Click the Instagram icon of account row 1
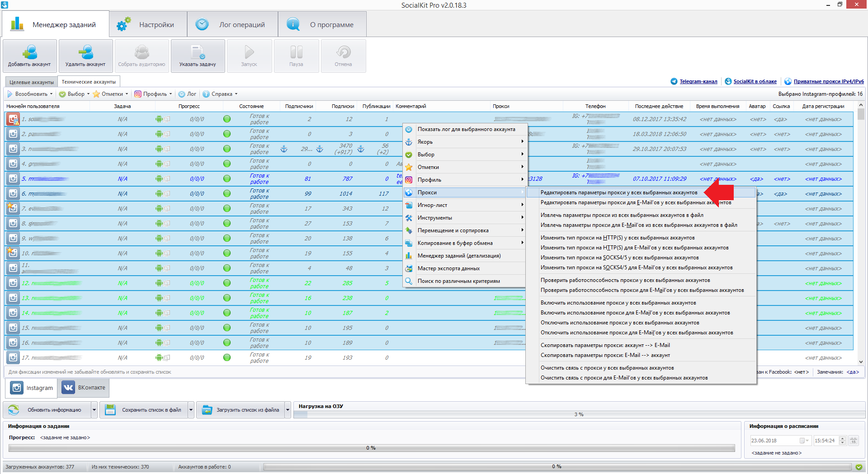This screenshot has height=474, width=868. (x=13, y=119)
